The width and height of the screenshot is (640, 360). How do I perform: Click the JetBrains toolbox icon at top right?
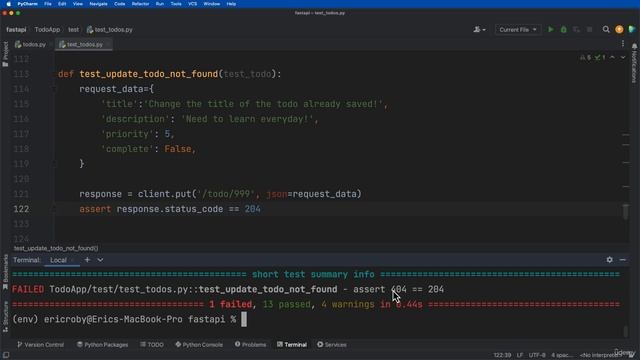pos(632,29)
